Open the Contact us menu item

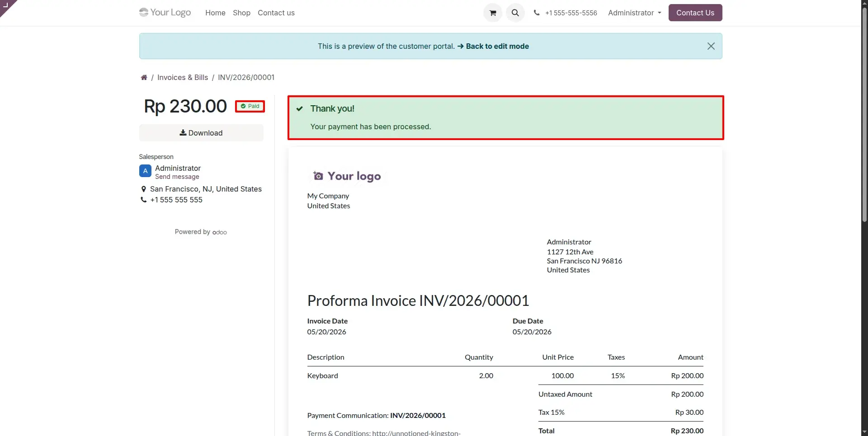[276, 13]
